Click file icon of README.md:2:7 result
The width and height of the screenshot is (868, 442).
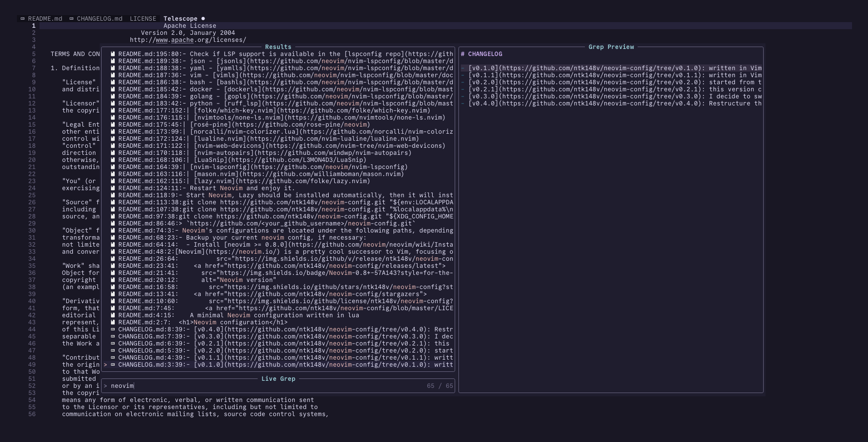(113, 322)
